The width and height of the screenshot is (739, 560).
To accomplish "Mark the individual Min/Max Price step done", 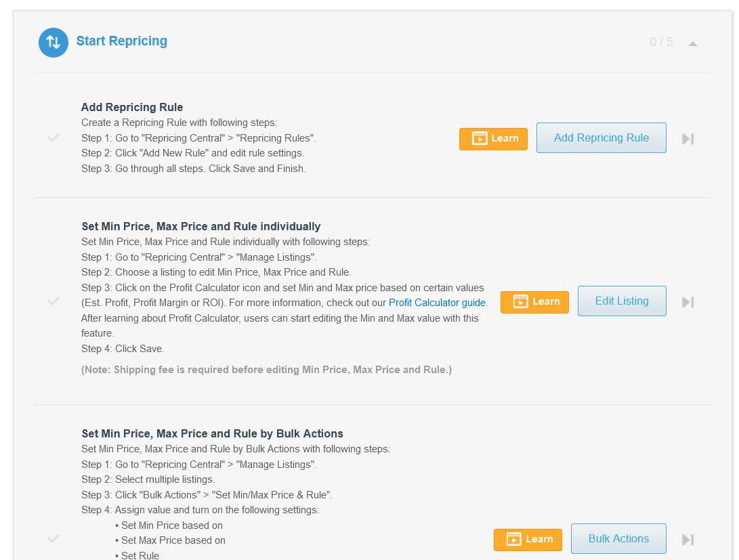I will (54, 301).
